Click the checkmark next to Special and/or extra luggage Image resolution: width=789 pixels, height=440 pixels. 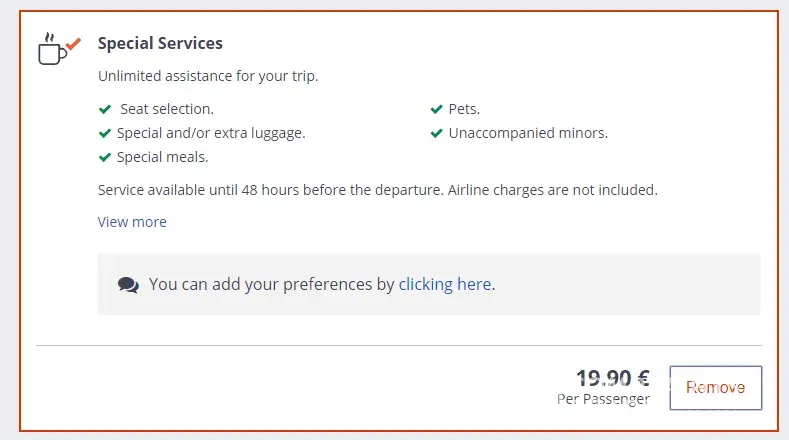104,133
